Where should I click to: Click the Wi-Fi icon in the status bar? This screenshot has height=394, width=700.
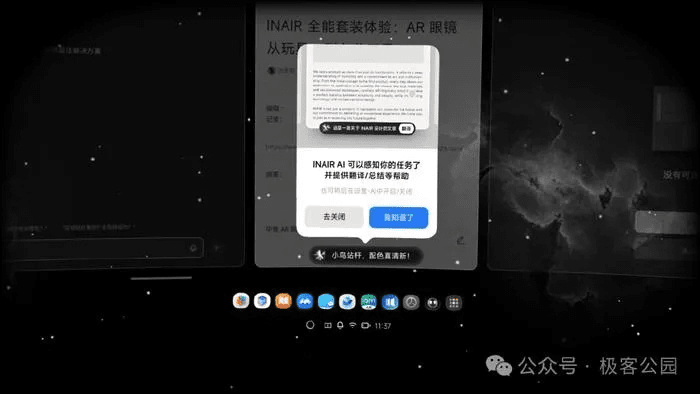click(x=353, y=325)
